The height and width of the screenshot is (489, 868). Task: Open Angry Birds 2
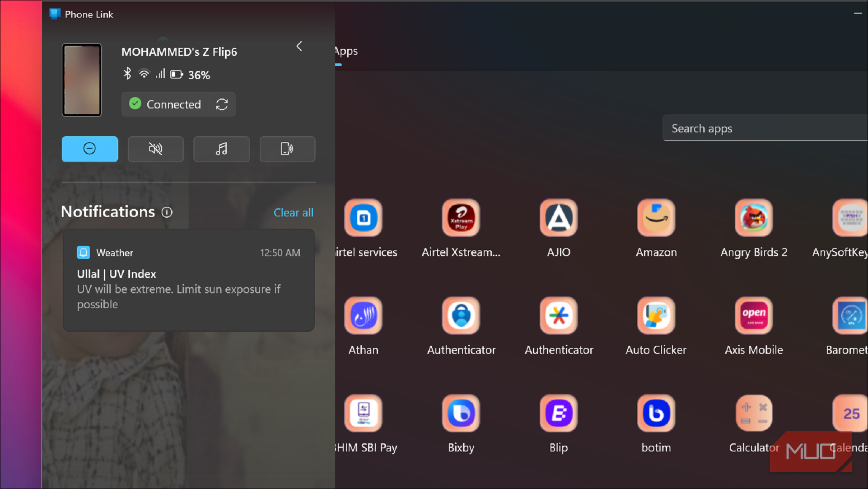click(x=754, y=228)
